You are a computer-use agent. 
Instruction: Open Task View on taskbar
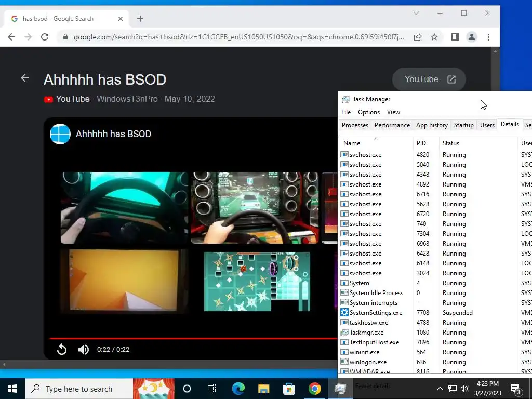coord(212,389)
